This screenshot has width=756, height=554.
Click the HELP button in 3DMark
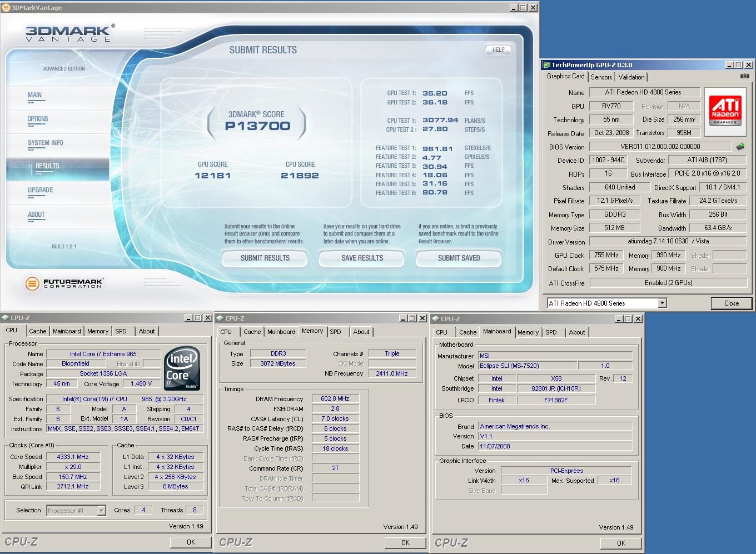click(x=498, y=49)
